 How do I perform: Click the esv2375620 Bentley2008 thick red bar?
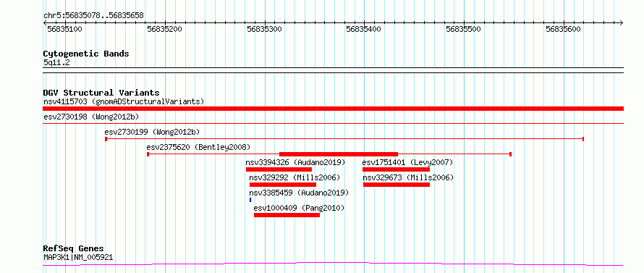(x=339, y=154)
